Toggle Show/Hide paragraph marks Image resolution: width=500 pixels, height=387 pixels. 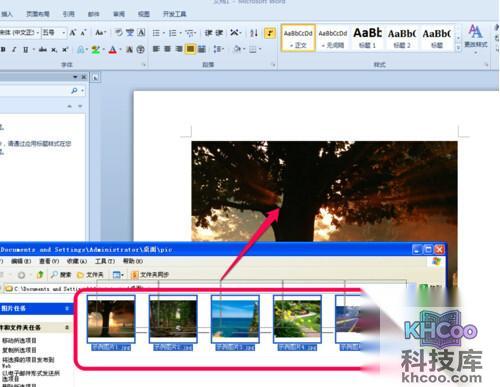tap(270, 33)
